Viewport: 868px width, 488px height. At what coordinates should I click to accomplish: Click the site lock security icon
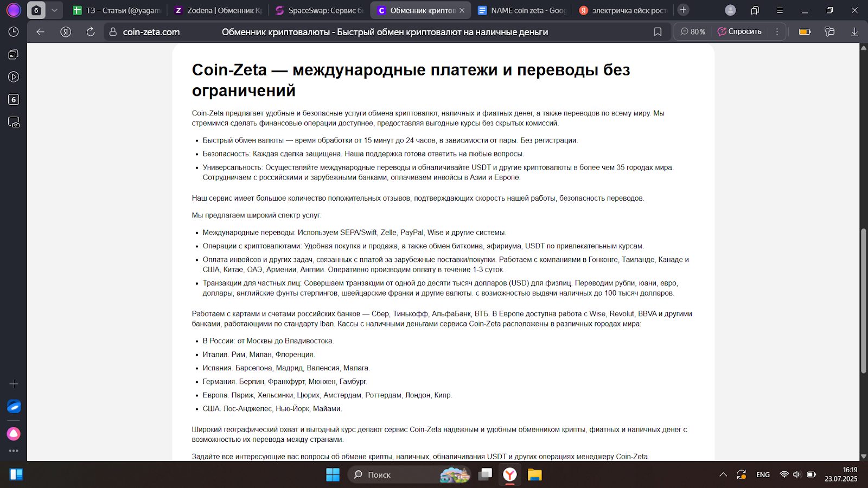113,32
